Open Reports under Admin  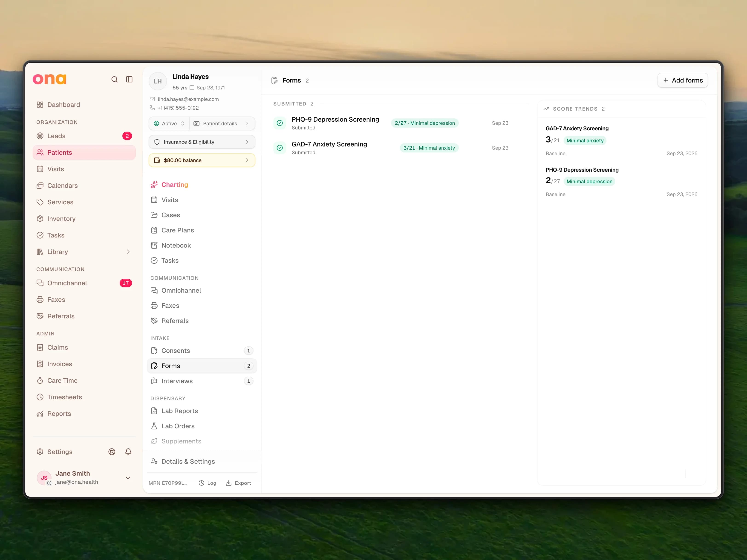coord(84,414)
